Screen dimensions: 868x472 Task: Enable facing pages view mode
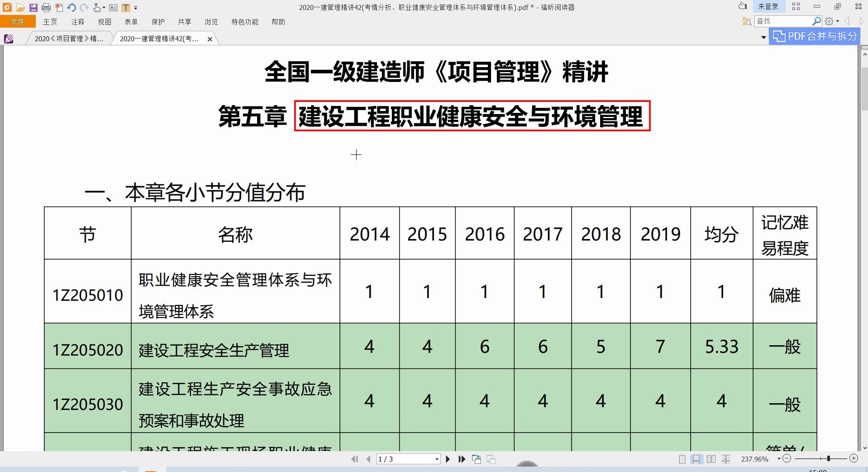pyautogui.click(x=711, y=459)
